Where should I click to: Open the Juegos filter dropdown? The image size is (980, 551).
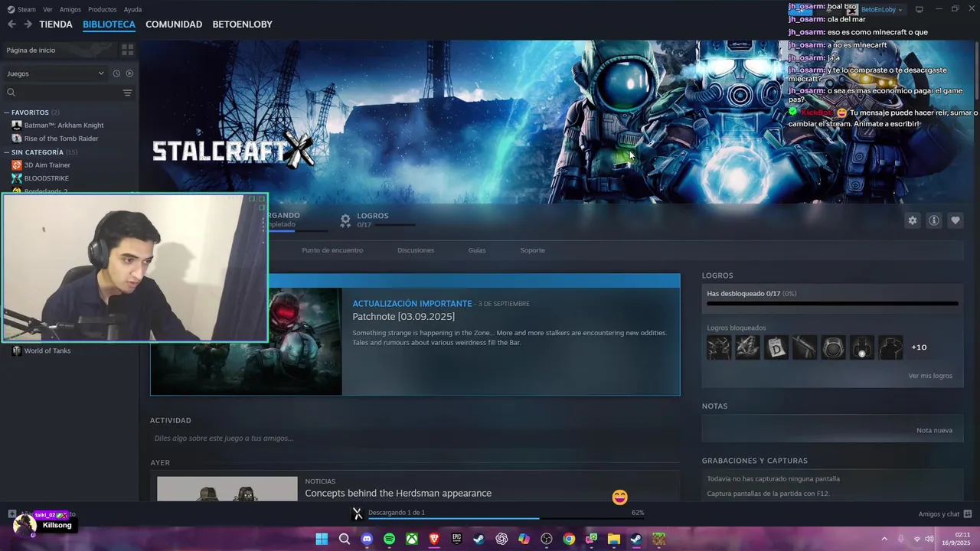(55, 73)
